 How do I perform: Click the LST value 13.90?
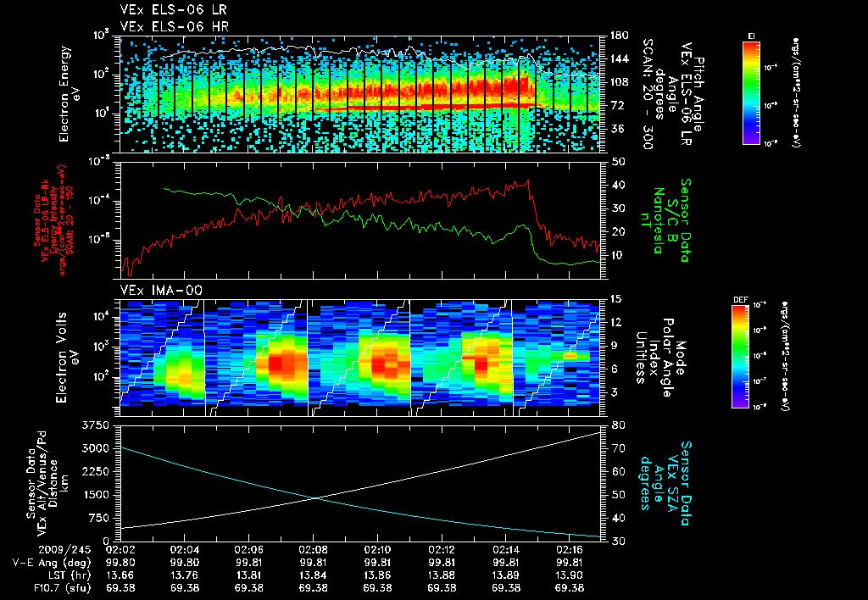point(570,575)
